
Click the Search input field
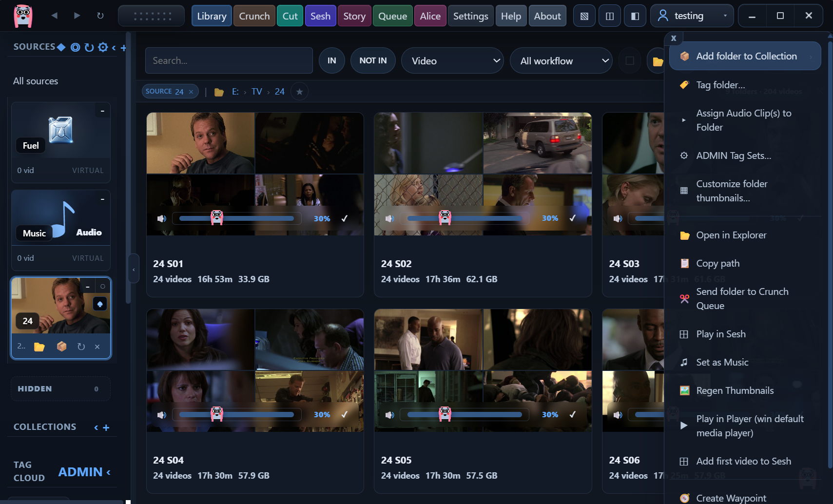(229, 60)
